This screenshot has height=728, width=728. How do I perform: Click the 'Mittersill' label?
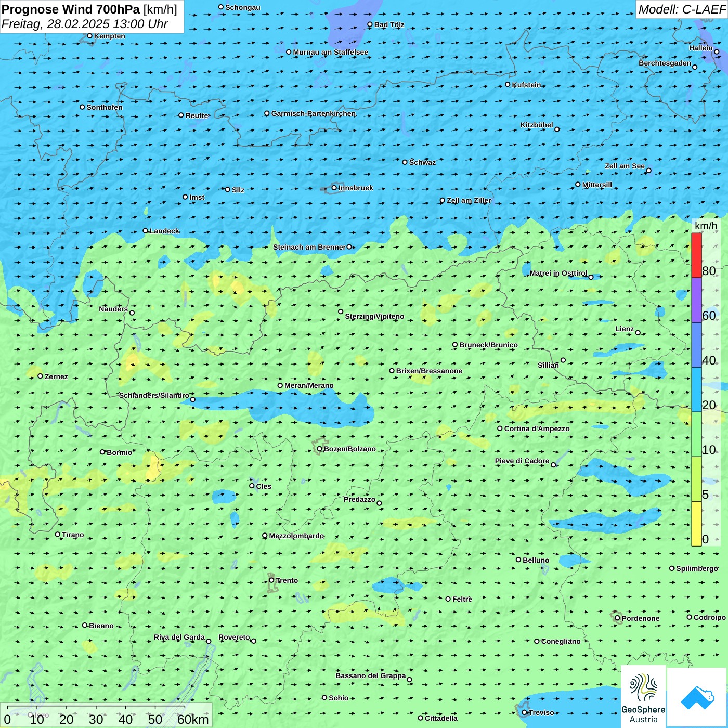pos(597,185)
